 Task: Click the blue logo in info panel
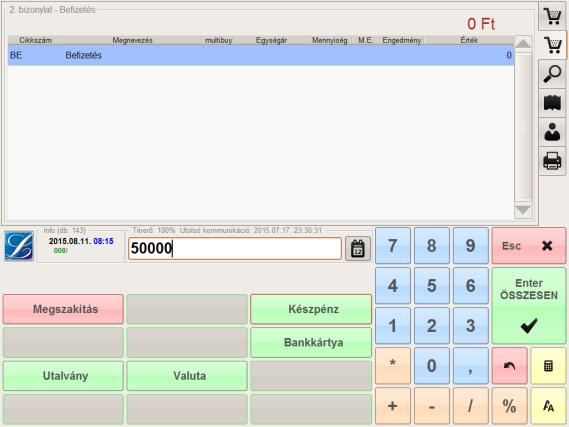click(x=19, y=246)
